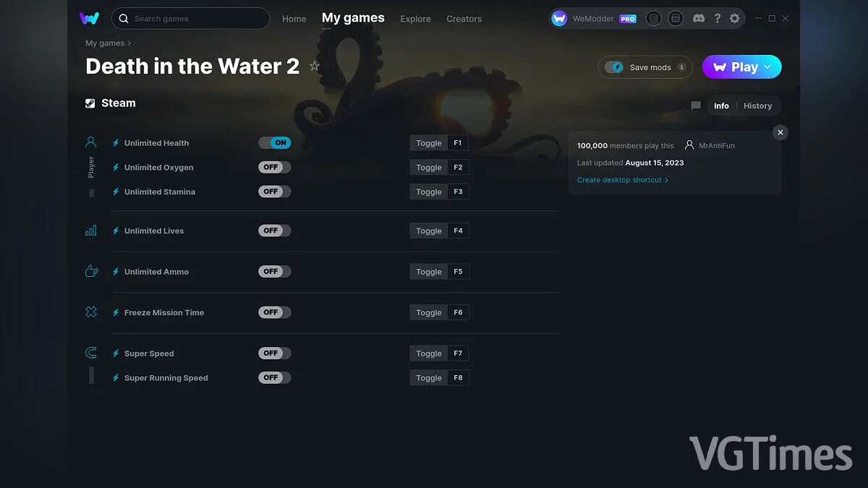Select the History tab
This screenshot has height=488, width=868.
point(757,106)
